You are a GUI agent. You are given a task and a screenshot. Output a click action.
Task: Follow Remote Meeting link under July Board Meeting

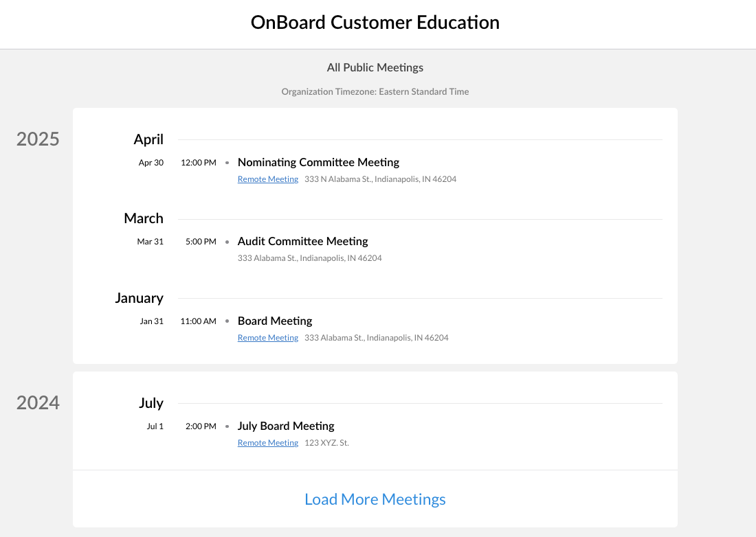tap(268, 443)
